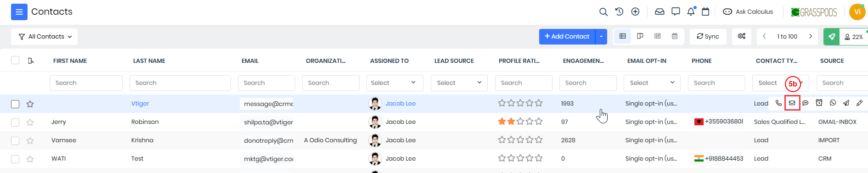This screenshot has width=868, height=173.
Task: Open Contact Type filter select
Action: [781, 83]
